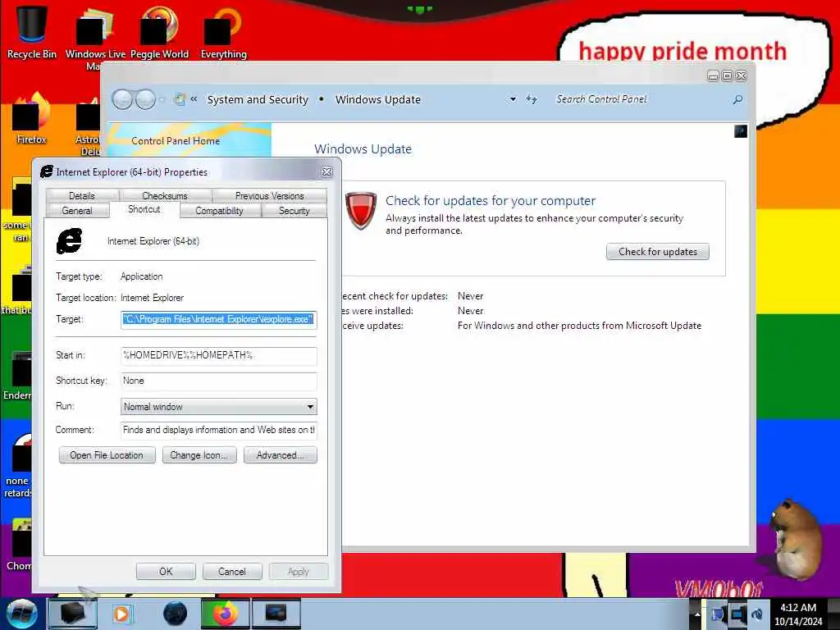Focus the Search Control Panel box
This screenshot has height=630, width=840.
pyautogui.click(x=640, y=99)
